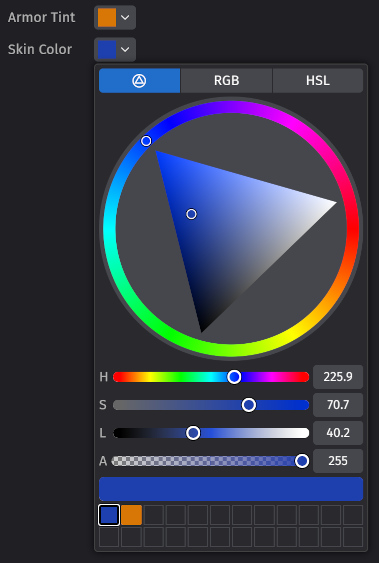Click the Skin Color label
The image size is (379, 563).
click(x=40, y=49)
